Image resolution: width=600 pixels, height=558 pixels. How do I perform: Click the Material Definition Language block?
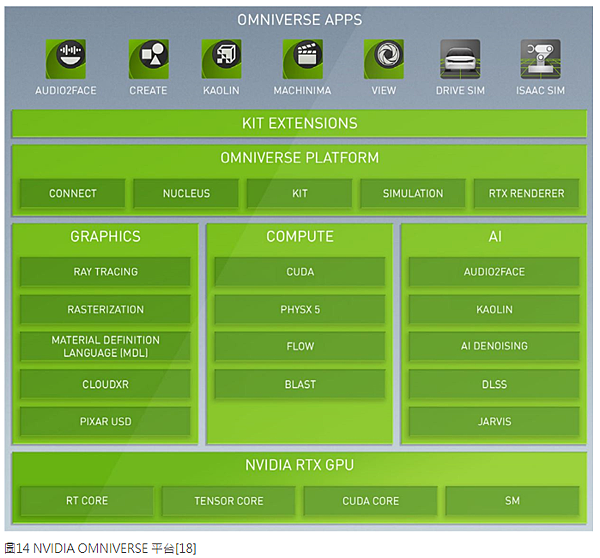[x=105, y=346]
